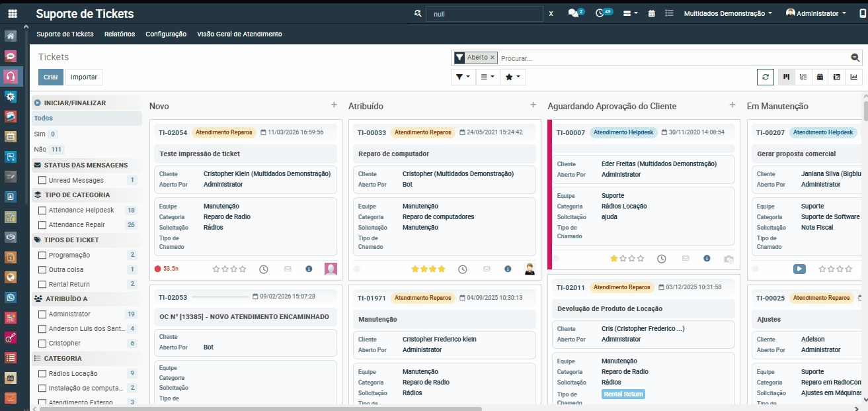The width and height of the screenshot is (868, 411).
Task: Check Administrator assignee filter
Action: 42,314
